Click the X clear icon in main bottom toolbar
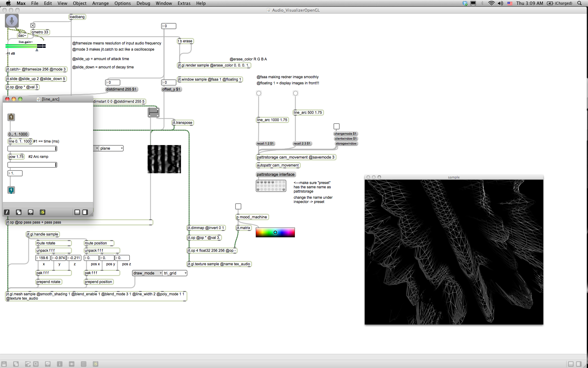The image size is (588, 368). tap(36, 364)
